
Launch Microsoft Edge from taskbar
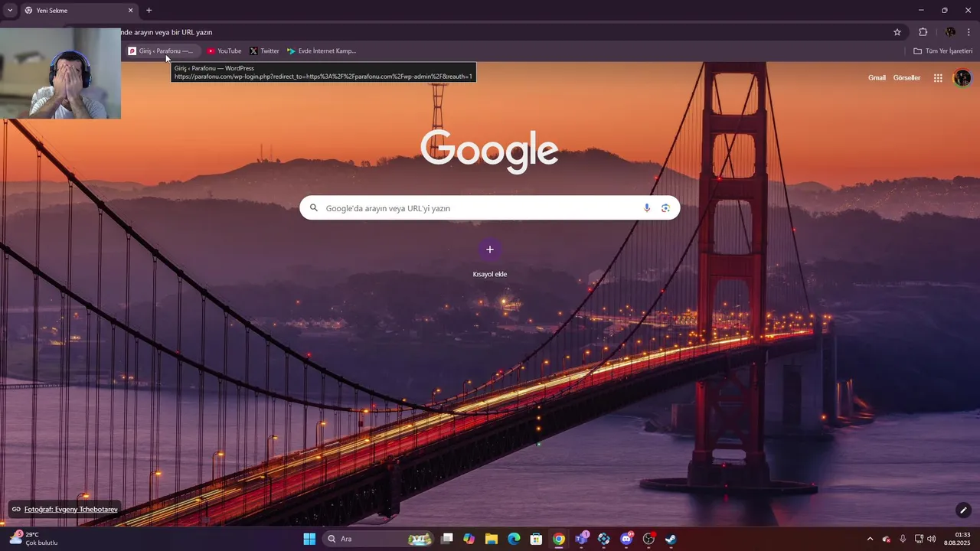514,539
